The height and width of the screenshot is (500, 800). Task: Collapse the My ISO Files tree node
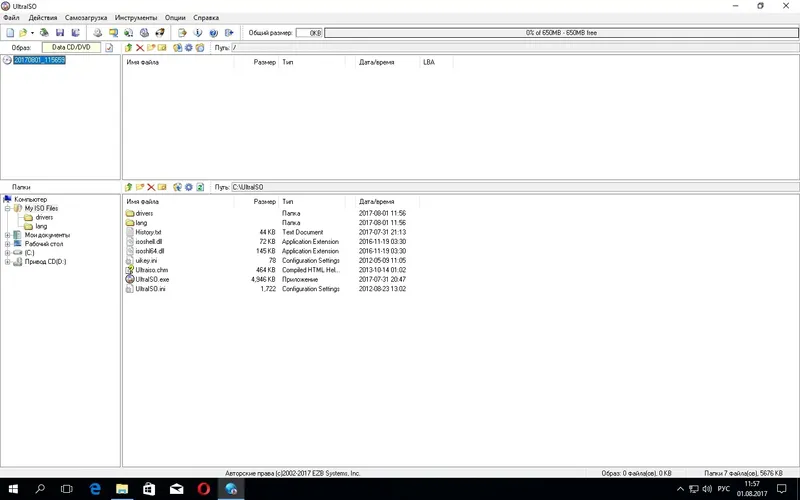coord(8,209)
